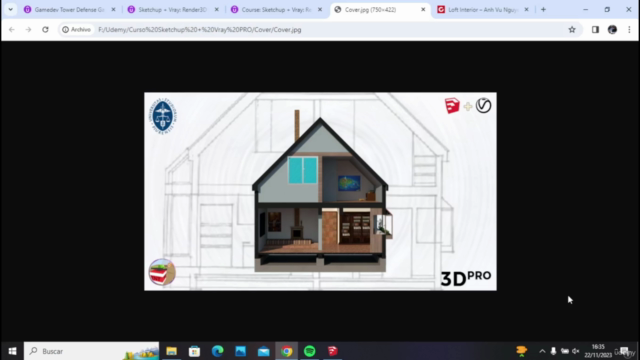This screenshot has height=360, width=640.
Task: Open Spotify from taskbar
Action: 310,351
